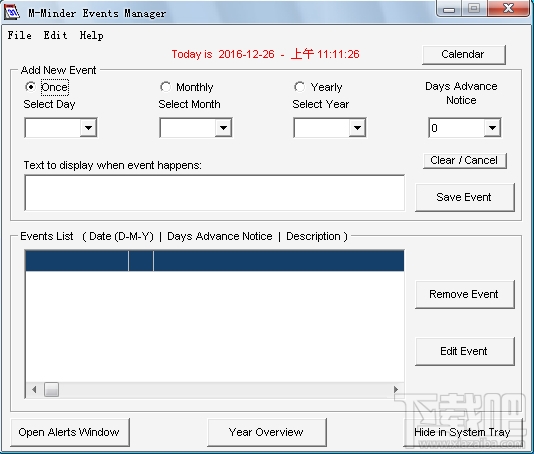This screenshot has width=534, height=454.
Task: Minimize the M-Minder window
Action: tap(449, 8)
